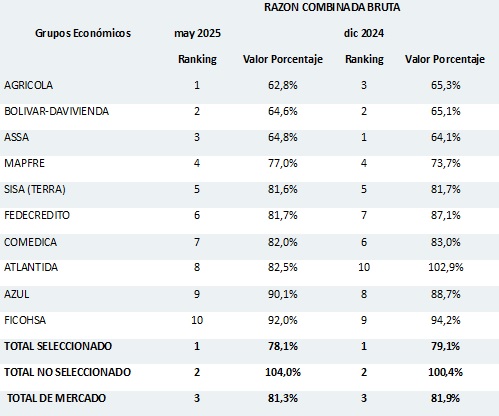The height and width of the screenshot is (416, 499).
Task: Select the FICOHSA row label
Action: (25, 320)
